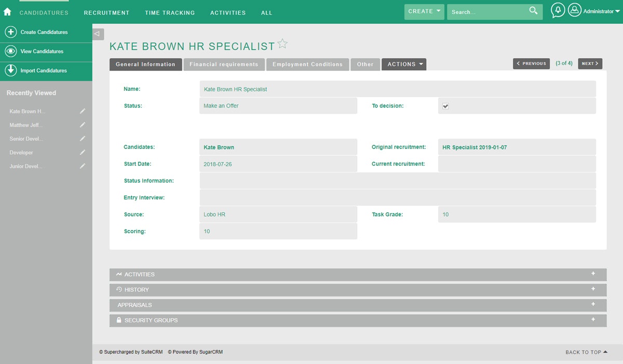Toggle the To decision checkbox
This screenshot has height=364, width=623.
(445, 106)
